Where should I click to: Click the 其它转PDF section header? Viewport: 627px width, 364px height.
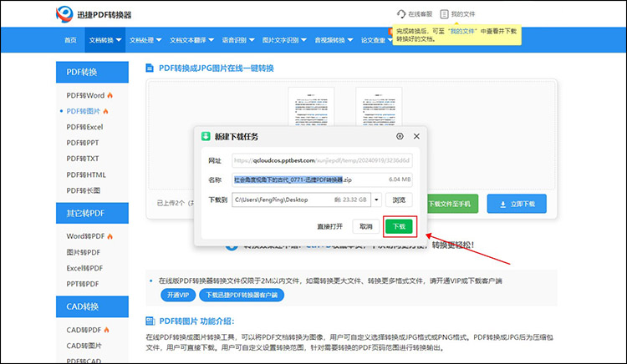coord(92,213)
